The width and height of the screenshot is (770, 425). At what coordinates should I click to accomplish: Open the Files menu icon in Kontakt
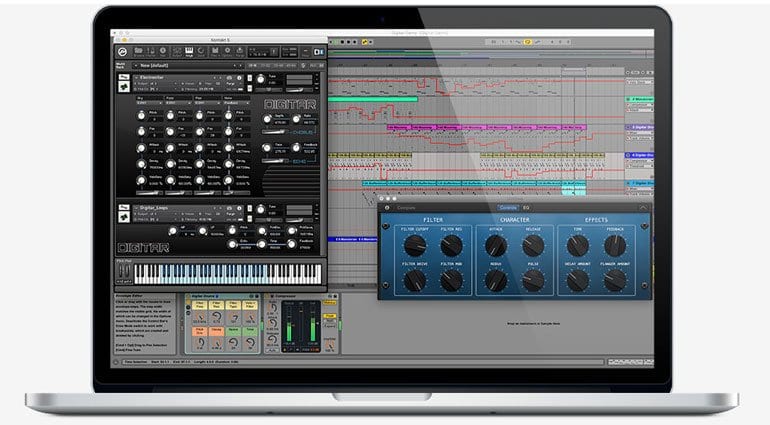(x=215, y=52)
